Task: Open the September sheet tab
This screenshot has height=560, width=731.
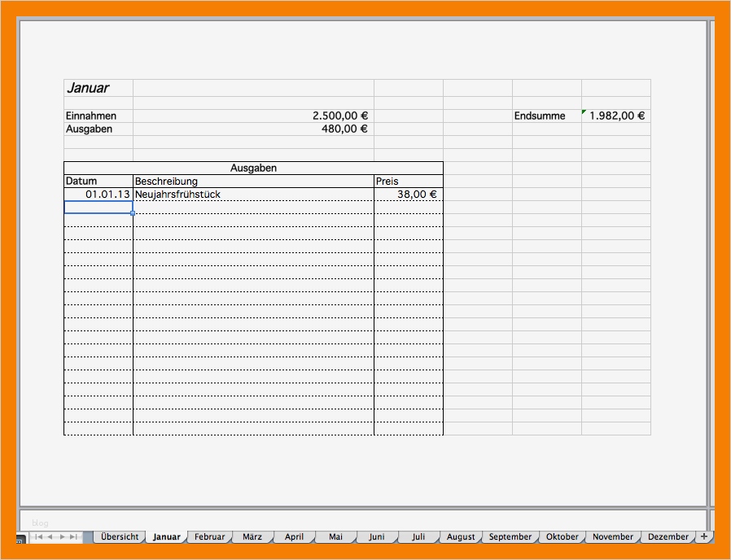Action: click(x=510, y=536)
